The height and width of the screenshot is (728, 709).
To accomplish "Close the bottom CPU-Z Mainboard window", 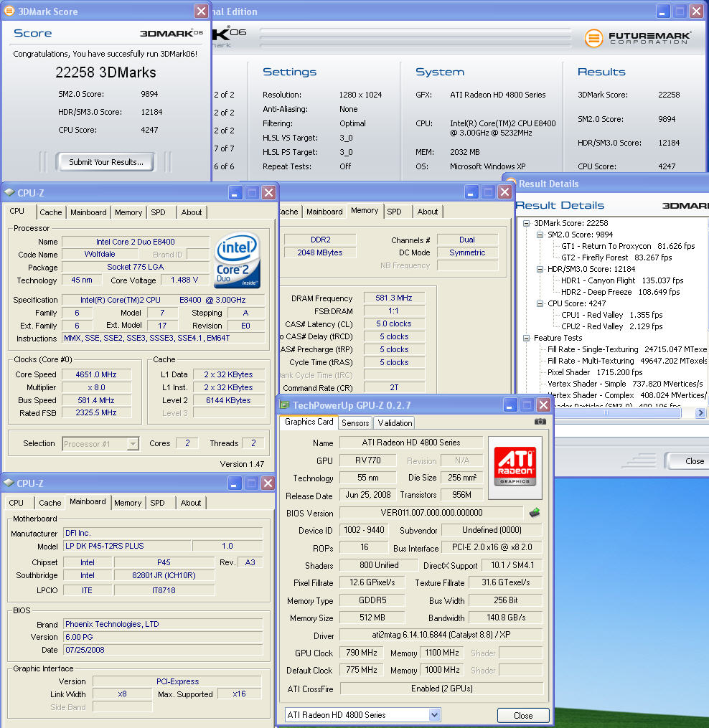I will 268,483.
